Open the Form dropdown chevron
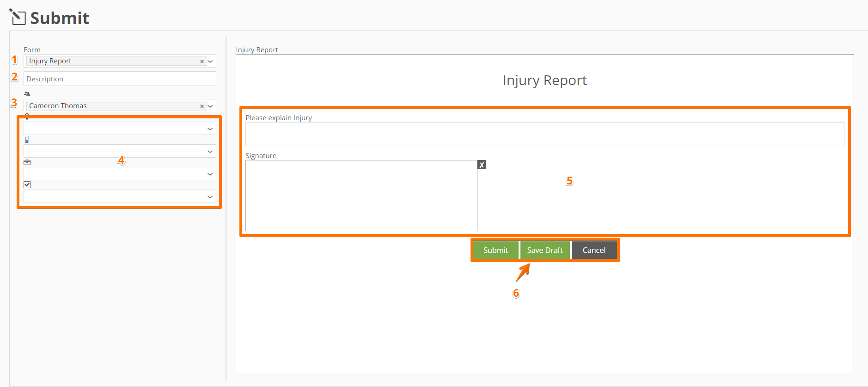This screenshot has height=387, width=868. 210,61
